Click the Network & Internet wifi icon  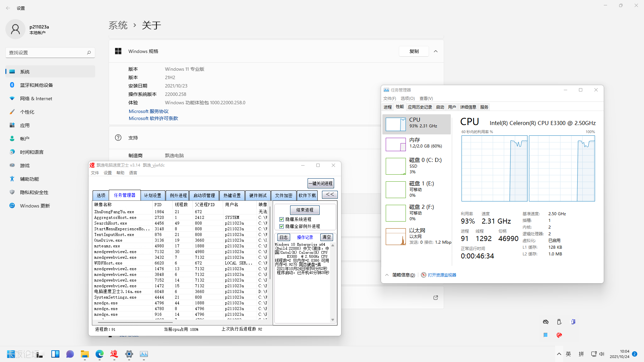(x=12, y=99)
